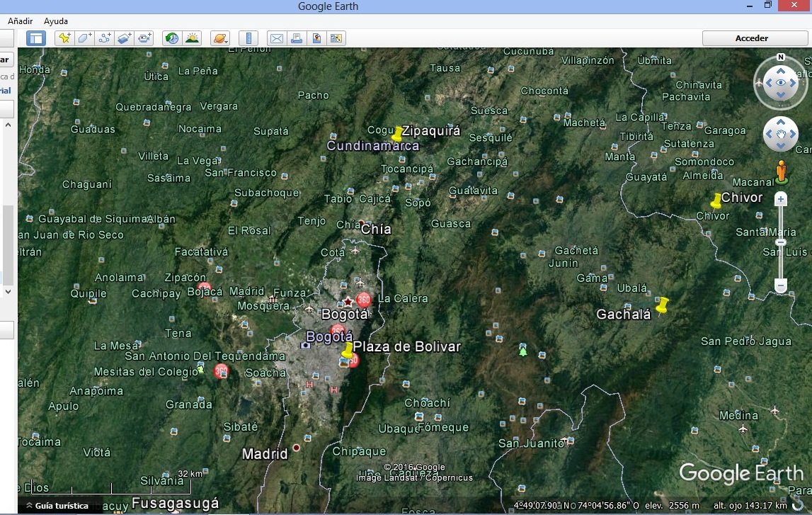Move down with the hand joystick arrow
This screenshot has width=812, height=515.
[780, 146]
